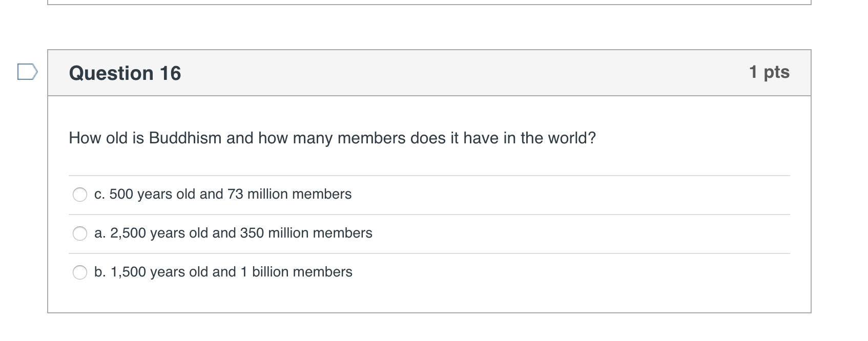Select radio button for 500 years option
This screenshot has width=868, height=341.
click(x=80, y=195)
